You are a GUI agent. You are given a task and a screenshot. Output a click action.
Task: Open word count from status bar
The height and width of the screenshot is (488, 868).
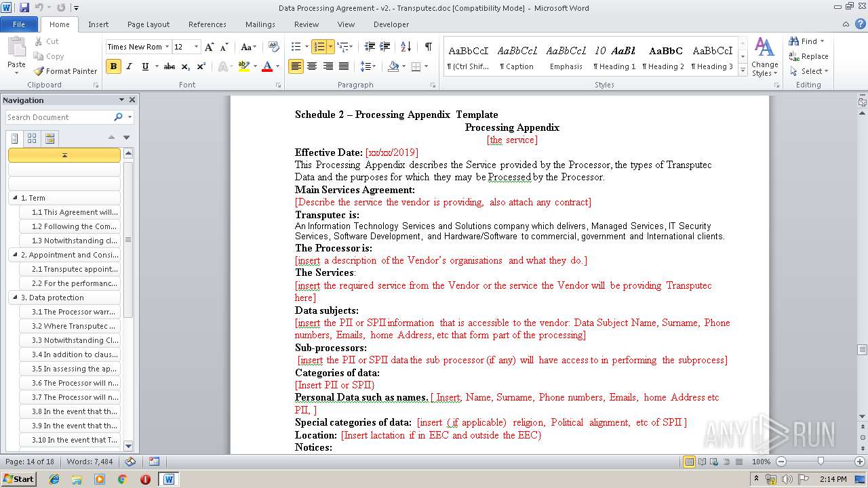(x=90, y=462)
